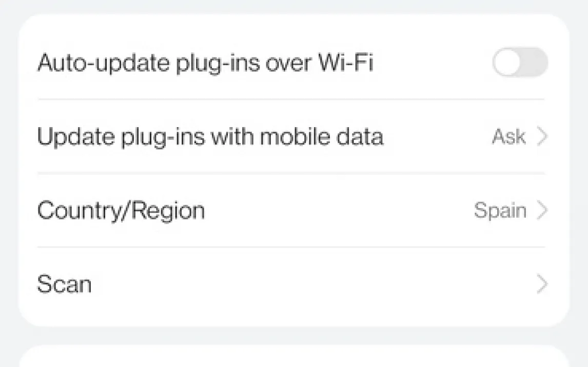Tap the empty space between Country/Region and Spain
Screen dimensions: 588x367
pyautogui.click(x=339, y=211)
